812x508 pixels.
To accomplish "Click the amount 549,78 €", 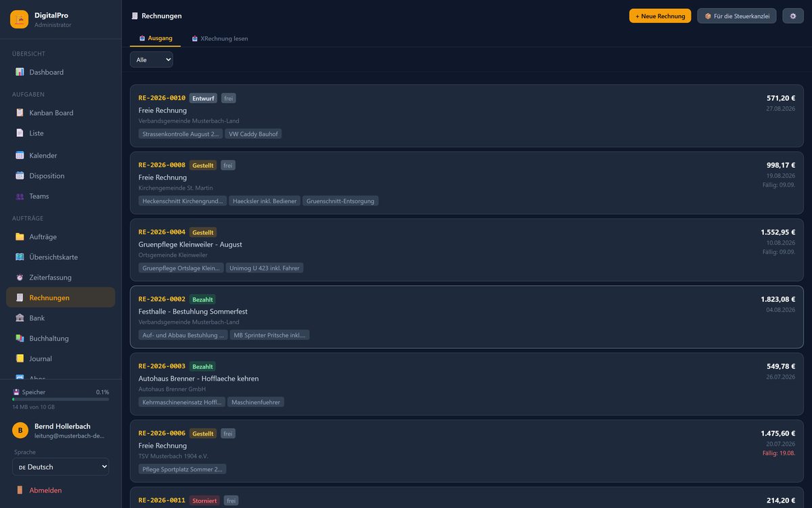I will (781, 366).
